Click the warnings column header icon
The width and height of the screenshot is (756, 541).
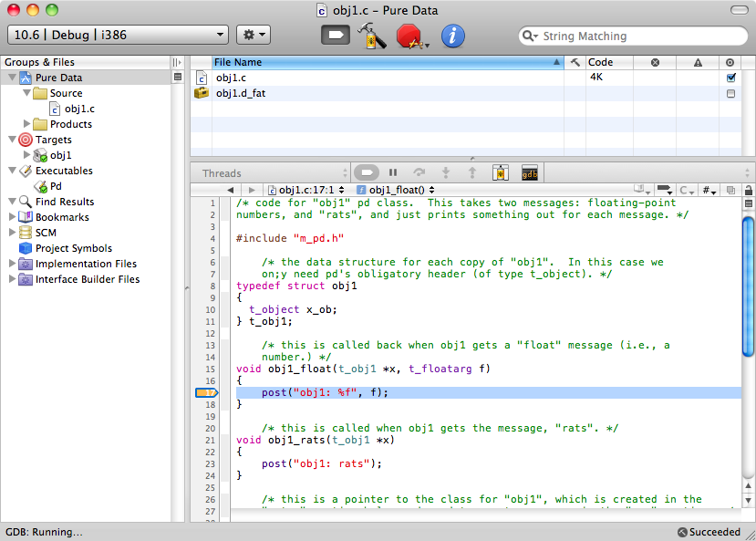pos(698,62)
